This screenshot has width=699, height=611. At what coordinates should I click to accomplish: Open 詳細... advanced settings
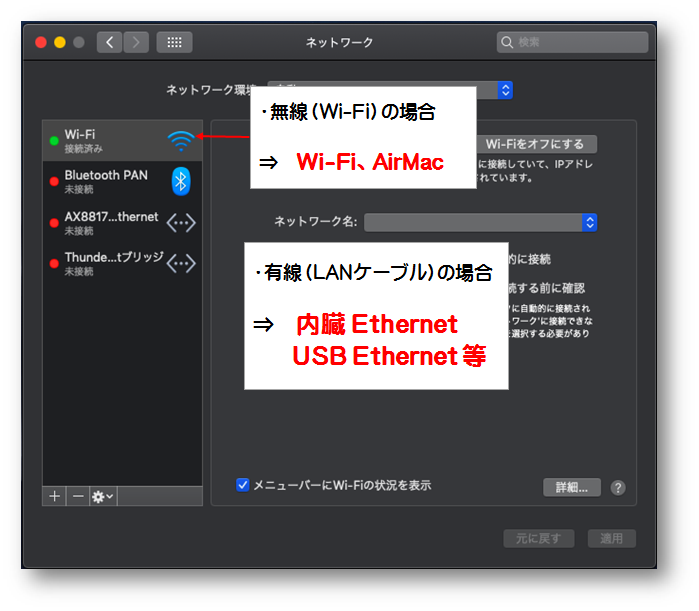tap(572, 487)
